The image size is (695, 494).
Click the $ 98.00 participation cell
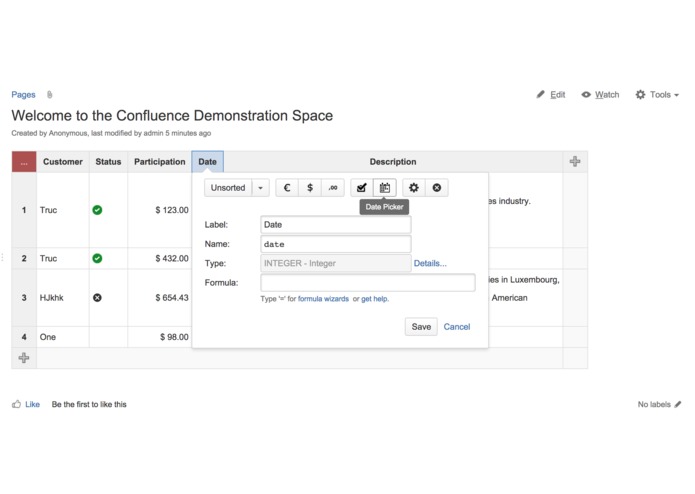(160, 337)
